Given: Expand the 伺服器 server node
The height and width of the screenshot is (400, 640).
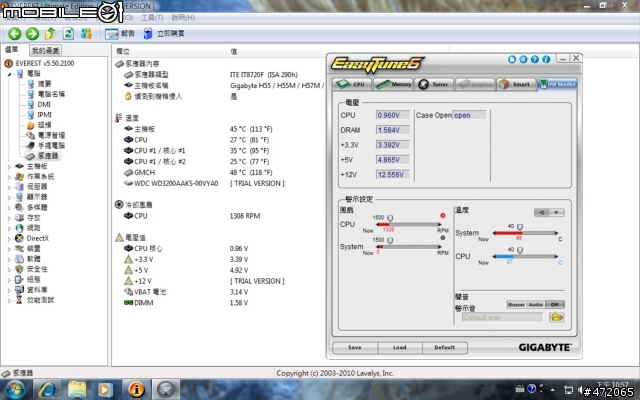Looking at the screenshot, I should pos(9,187).
